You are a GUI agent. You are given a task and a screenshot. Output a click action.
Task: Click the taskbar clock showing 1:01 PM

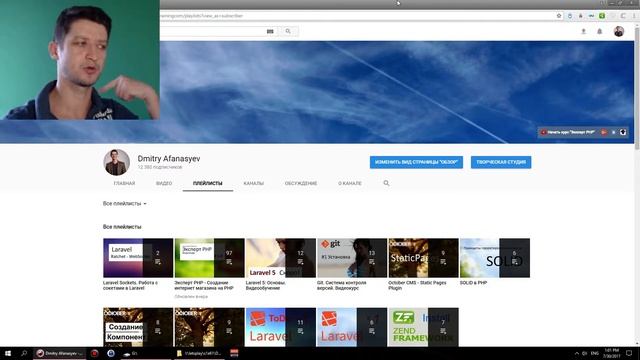(x=611, y=353)
